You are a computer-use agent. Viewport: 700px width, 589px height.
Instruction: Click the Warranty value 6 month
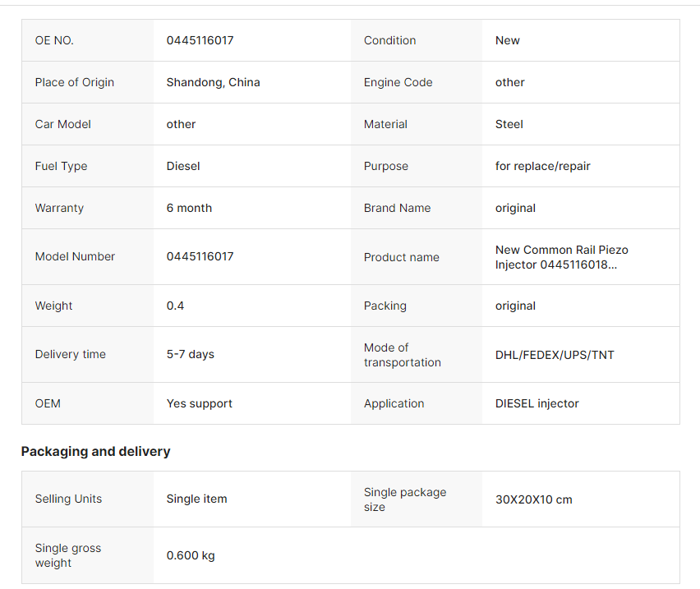coord(189,209)
